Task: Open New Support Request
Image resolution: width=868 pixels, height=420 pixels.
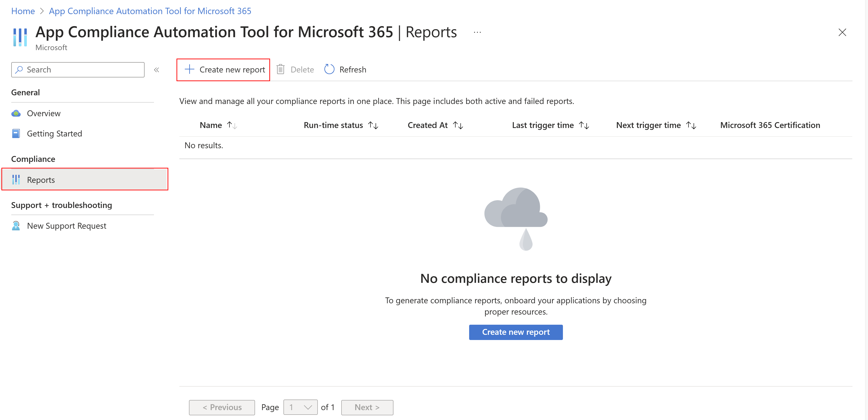Action: tap(66, 226)
